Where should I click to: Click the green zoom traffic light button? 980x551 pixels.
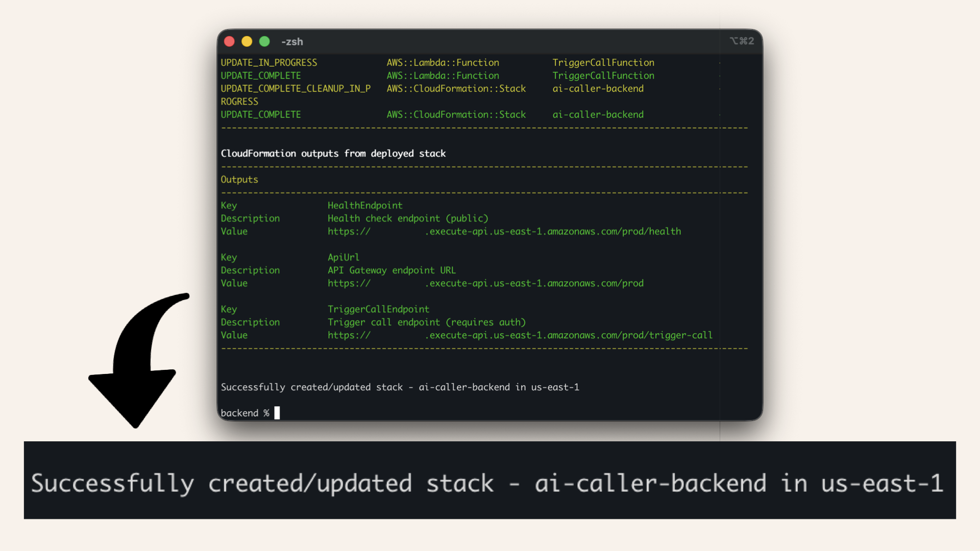coord(264,41)
